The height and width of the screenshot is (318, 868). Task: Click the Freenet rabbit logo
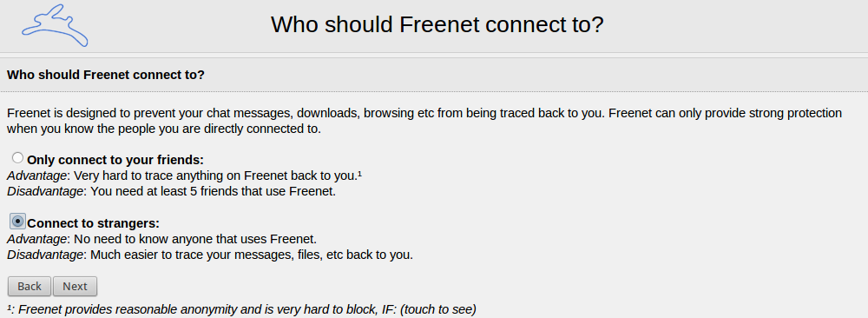56,25
